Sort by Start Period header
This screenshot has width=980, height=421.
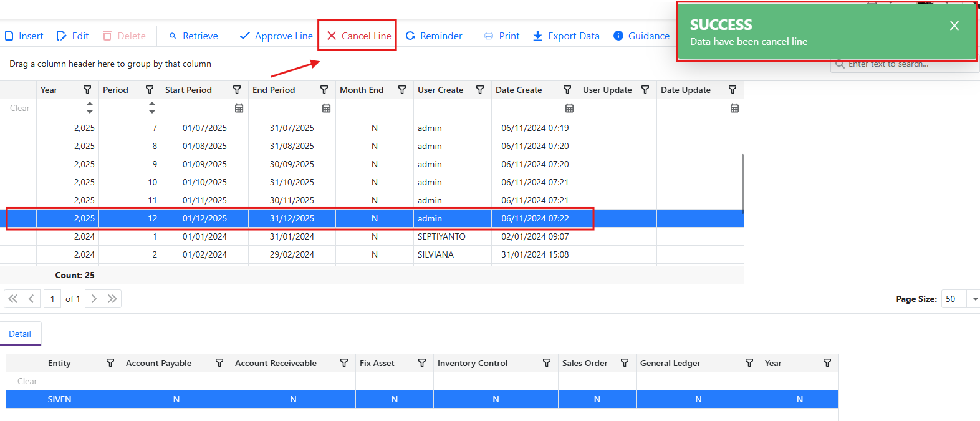(188, 90)
